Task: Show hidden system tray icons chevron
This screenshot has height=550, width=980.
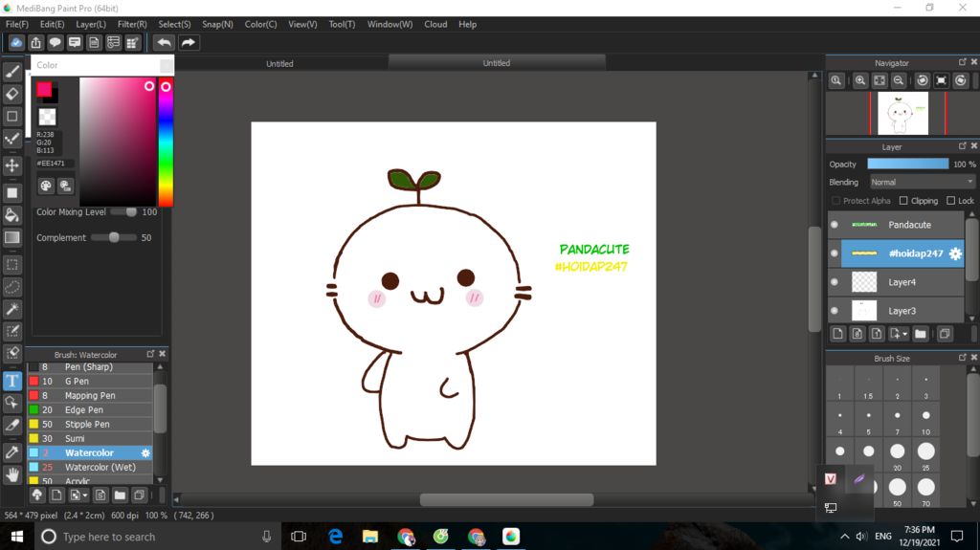Action: (x=844, y=537)
